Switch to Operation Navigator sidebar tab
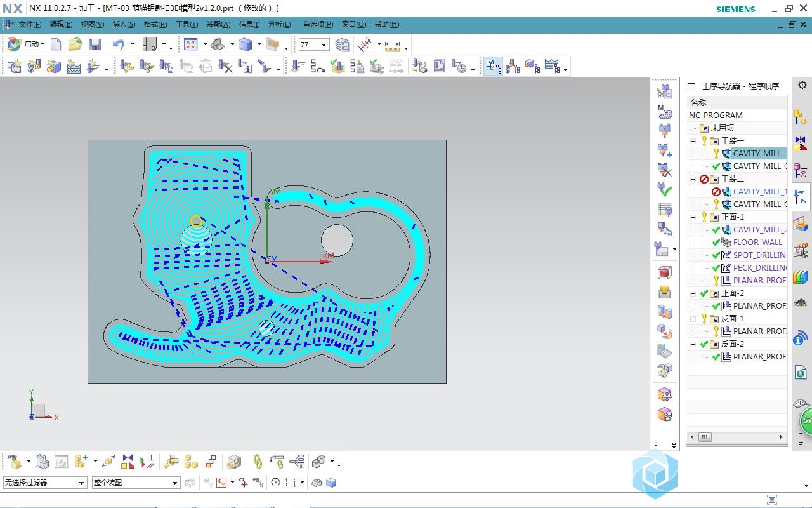The height and width of the screenshot is (508, 812). click(x=801, y=197)
